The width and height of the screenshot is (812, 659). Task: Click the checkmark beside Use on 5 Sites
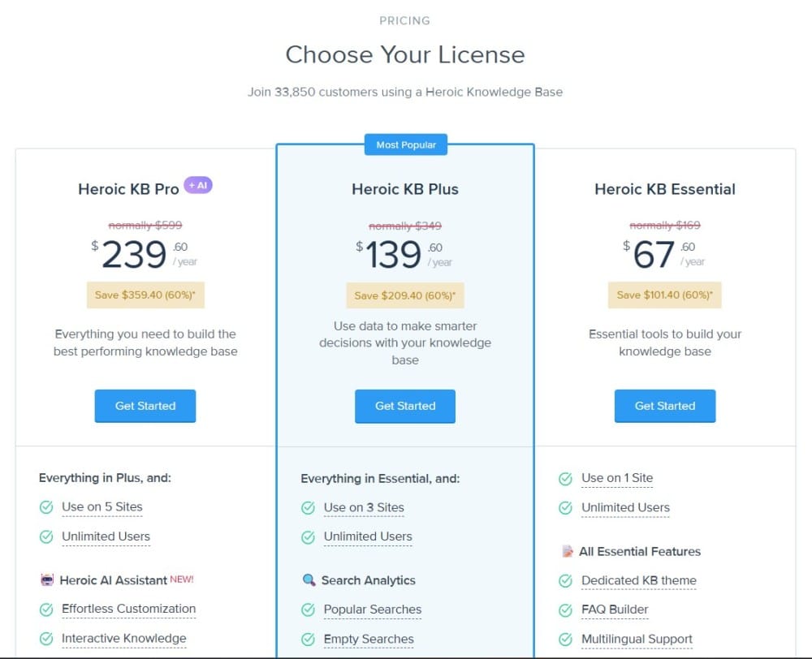tap(45, 507)
